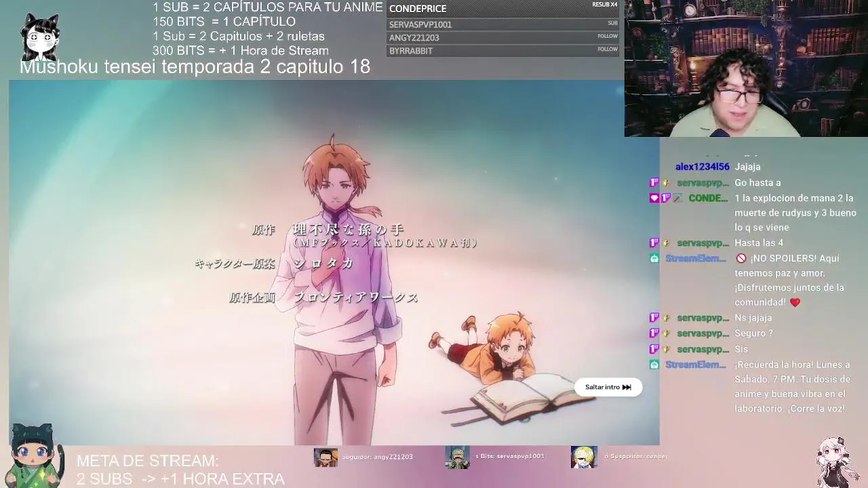Click the 'Jajaja' chat message
The width and height of the screenshot is (868, 488).
click(747, 167)
